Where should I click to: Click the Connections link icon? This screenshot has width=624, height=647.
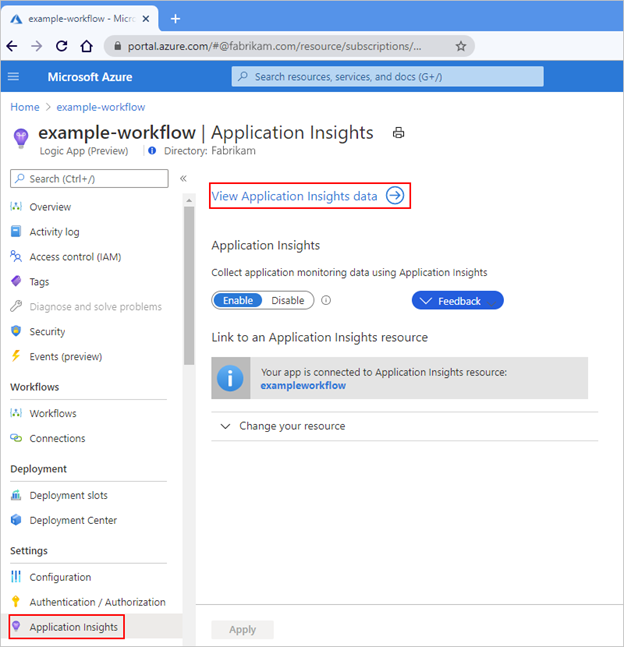point(16,438)
